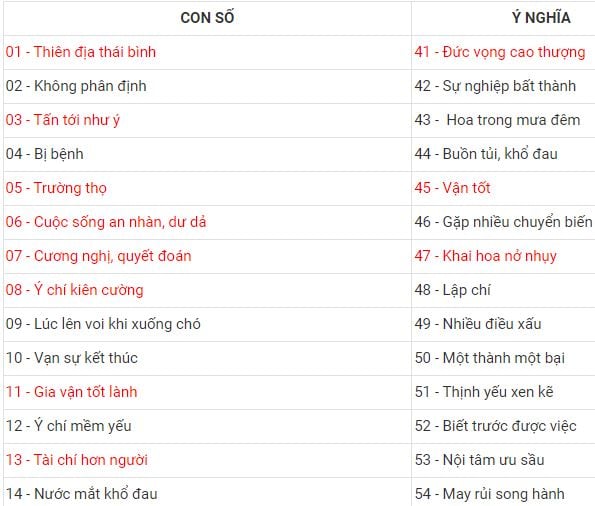
Task: Click the Ý NGHĨA column header
Action: tap(541, 18)
